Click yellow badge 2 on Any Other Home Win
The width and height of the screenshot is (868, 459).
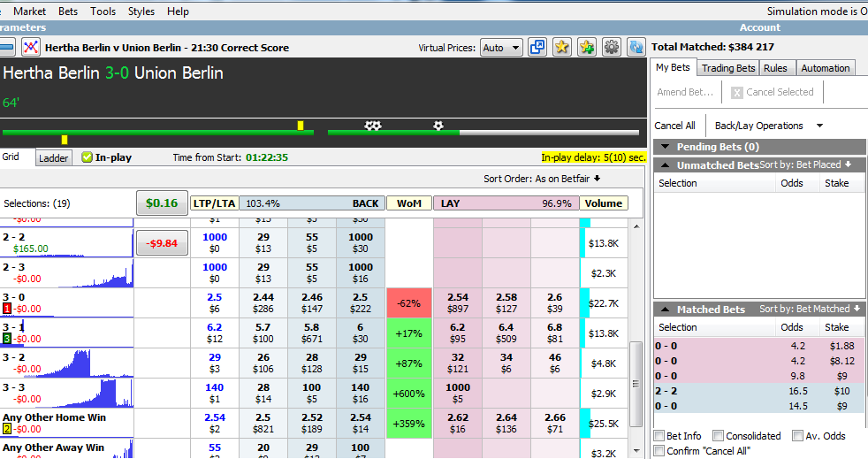click(7, 429)
